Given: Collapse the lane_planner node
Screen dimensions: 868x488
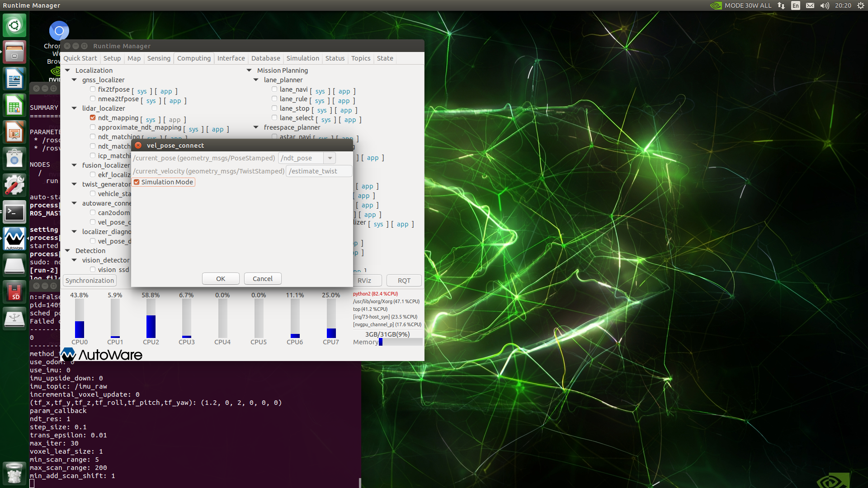Looking at the screenshot, I should [256, 80].
